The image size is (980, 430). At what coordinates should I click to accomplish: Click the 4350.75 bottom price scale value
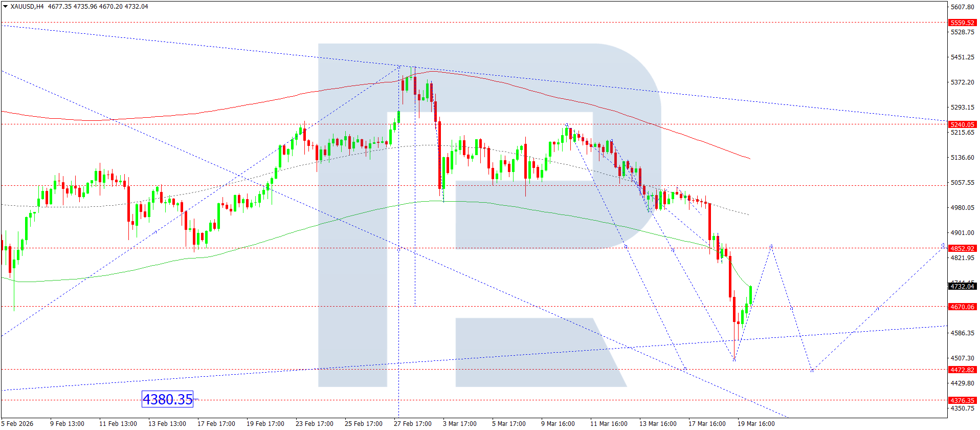(x=962, y=408)
